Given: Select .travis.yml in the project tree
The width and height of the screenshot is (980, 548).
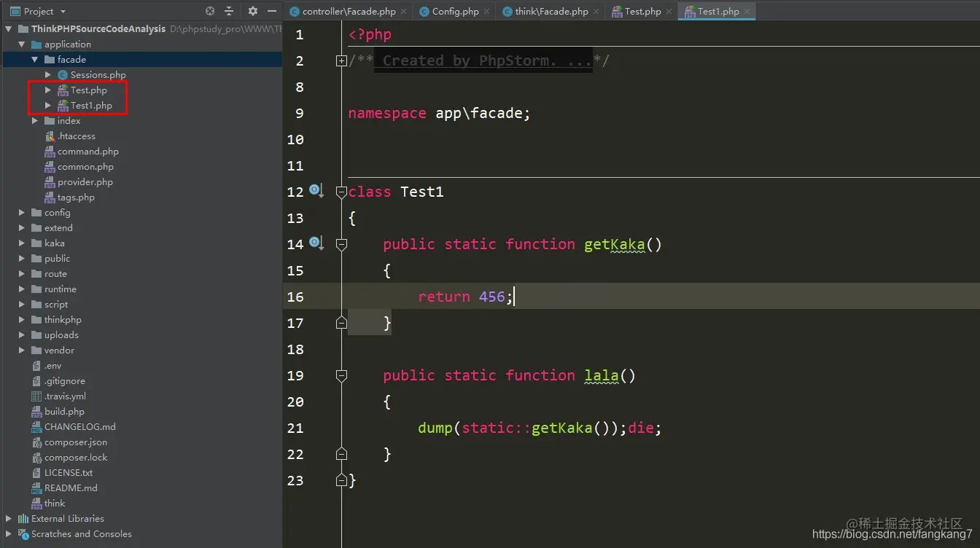Looking at the screenshot, I should [x=65, y=396].
